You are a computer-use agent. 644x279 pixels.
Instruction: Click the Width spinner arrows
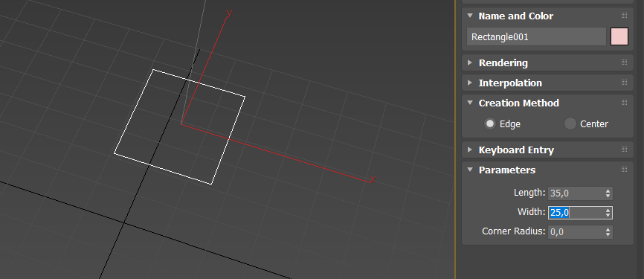608,213
